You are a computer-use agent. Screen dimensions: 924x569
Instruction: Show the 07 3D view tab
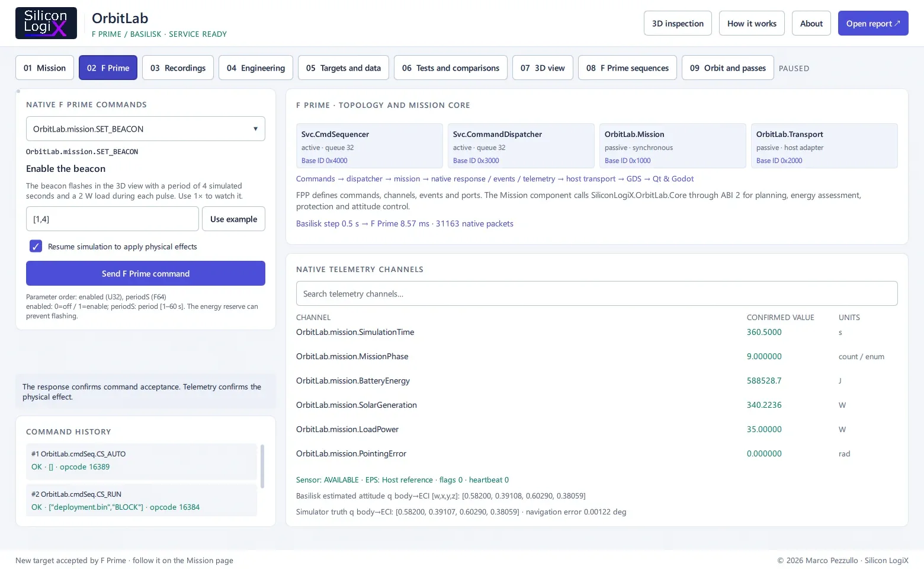(x=543, y=68)
